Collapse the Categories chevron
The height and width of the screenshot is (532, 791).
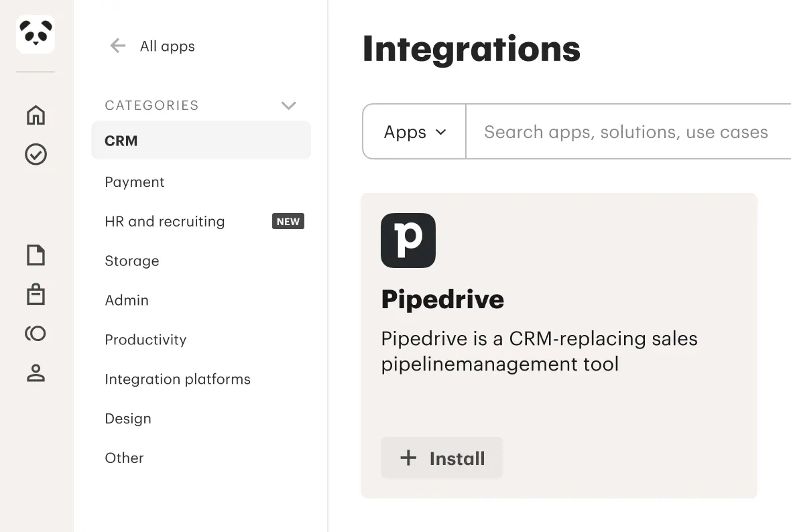pyautogui.click(x=288, y=105)
